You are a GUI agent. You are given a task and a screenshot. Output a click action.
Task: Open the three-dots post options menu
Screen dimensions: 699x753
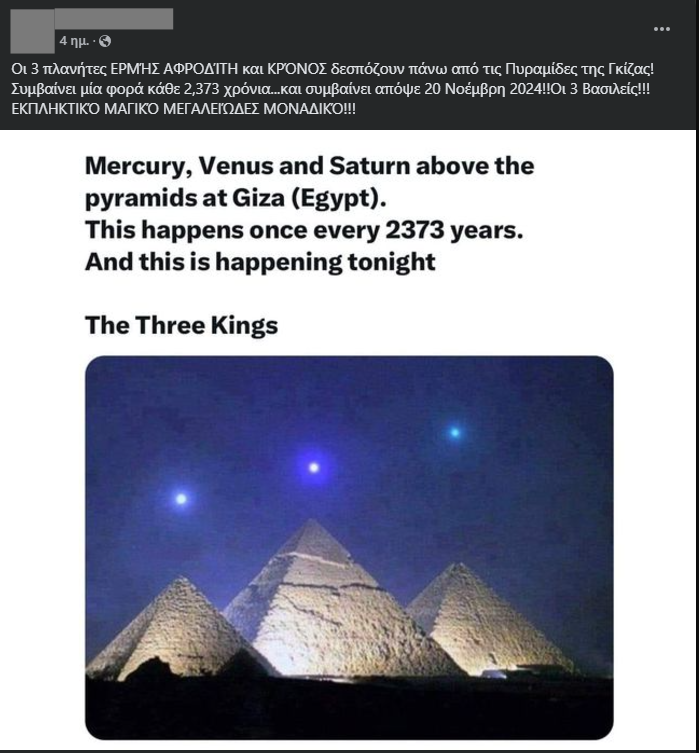(x=662, y=29)
